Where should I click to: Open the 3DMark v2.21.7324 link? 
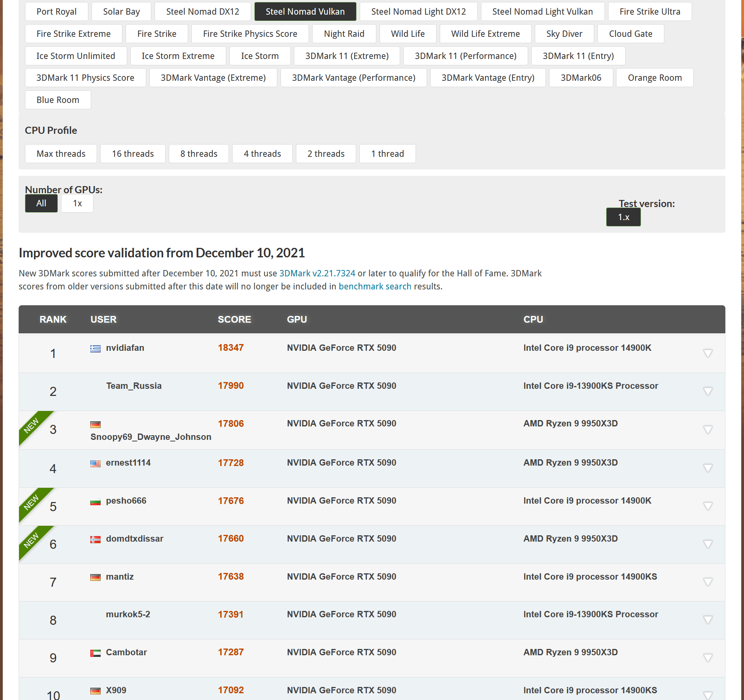pyautogui.click(x=317, y=273)
